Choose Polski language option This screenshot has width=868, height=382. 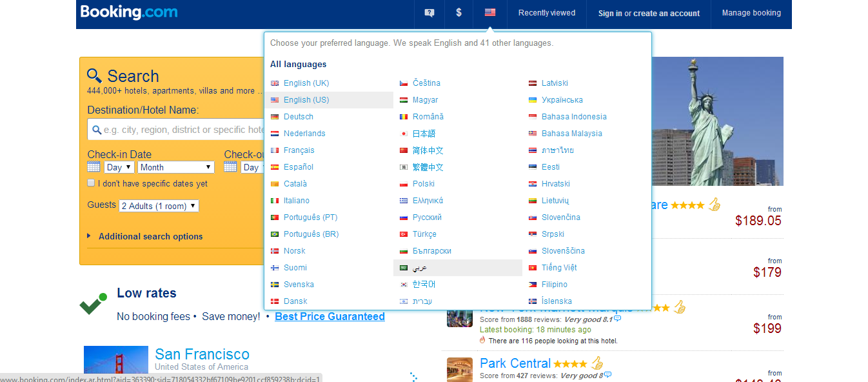pos(424,184)
